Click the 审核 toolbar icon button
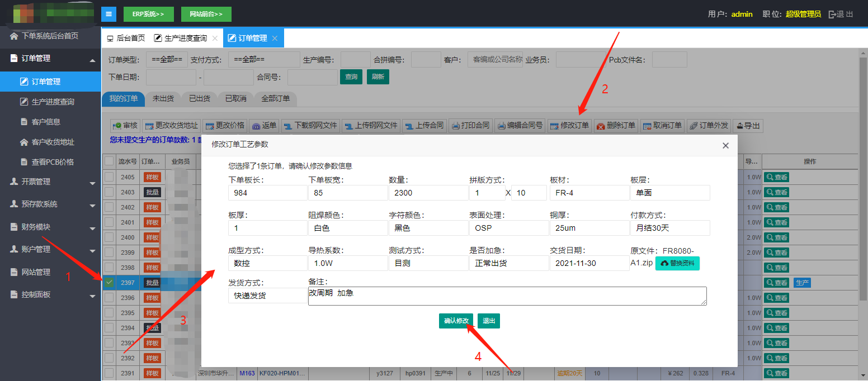This screenshot has height=381, width=868. click(124, 126)
